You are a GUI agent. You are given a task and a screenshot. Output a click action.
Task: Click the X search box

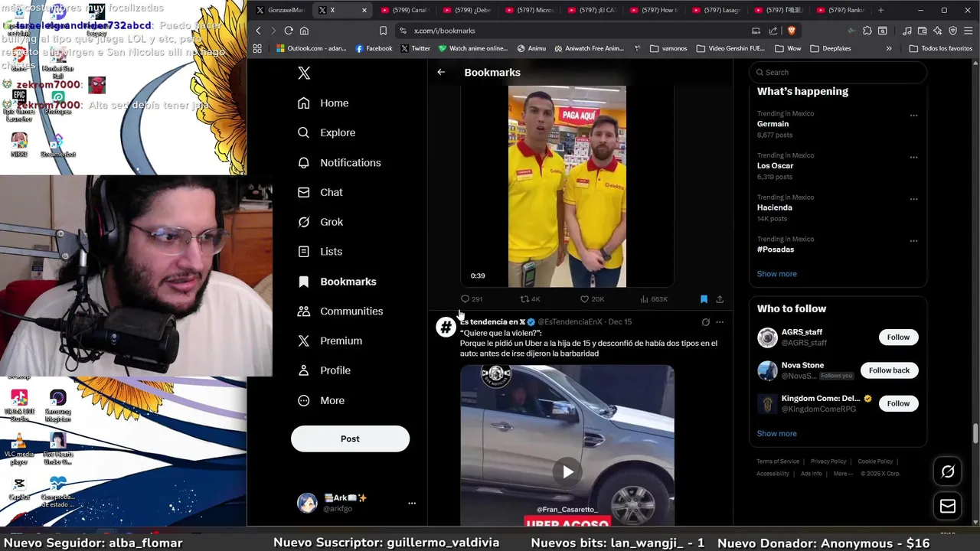coord(838,72)
